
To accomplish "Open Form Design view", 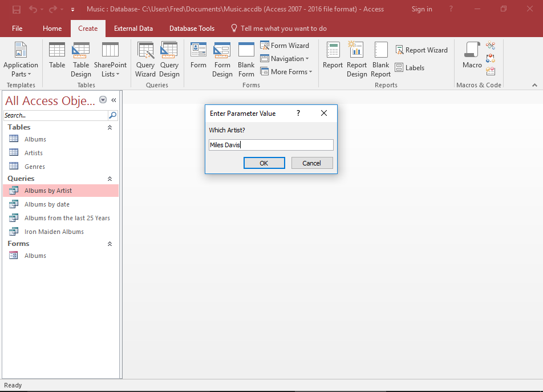I will (x=222, y=59).
